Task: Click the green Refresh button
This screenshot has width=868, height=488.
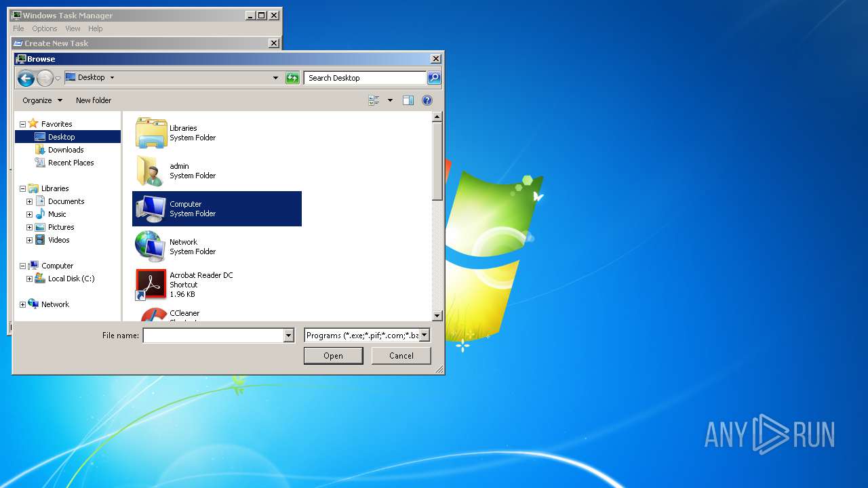Action: [x=292, y=78]
